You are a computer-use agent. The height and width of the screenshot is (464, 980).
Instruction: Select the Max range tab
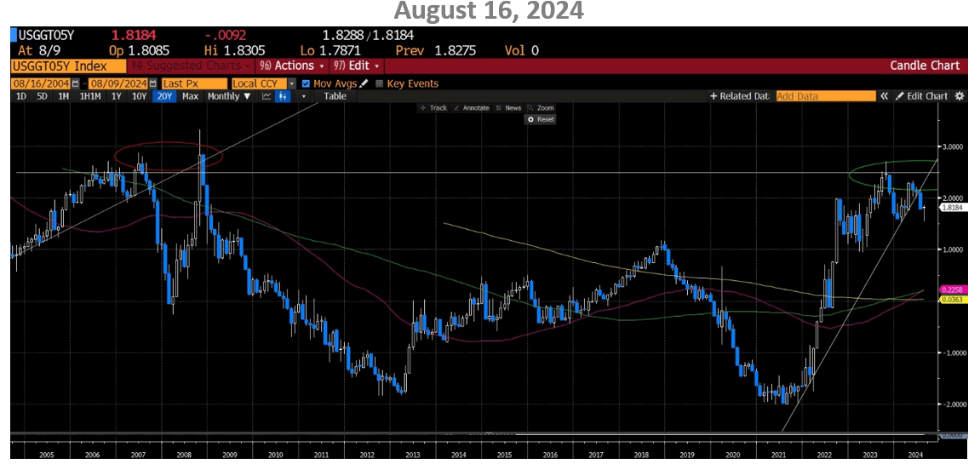tap(190, 96)
